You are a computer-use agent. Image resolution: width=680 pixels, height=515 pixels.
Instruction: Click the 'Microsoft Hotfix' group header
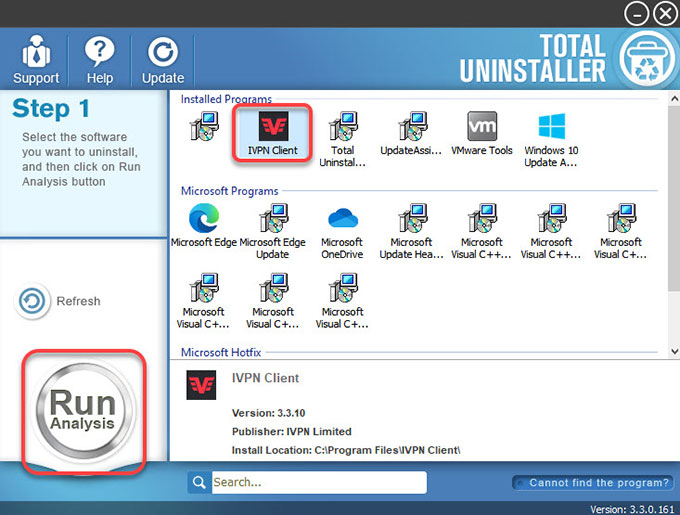tap(221, 352)
